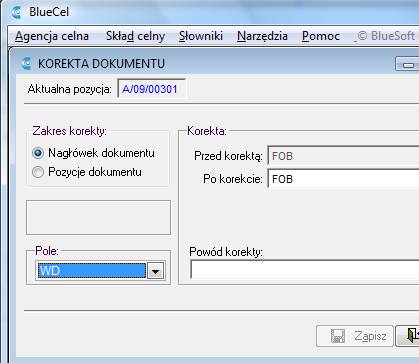Open the Agencja celna menu
Viewport: 419px width, 363px height.
52,36
